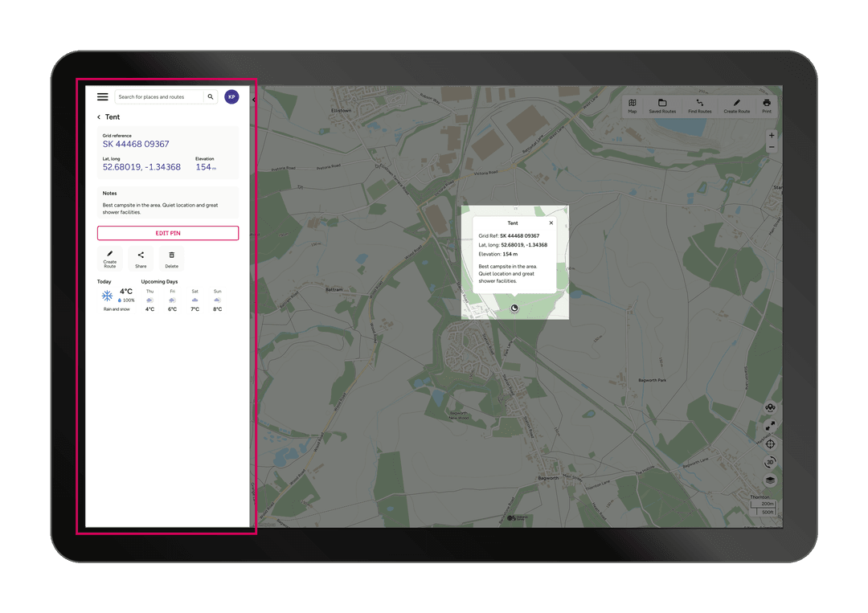Screen dimensions: 868x613
Task: Select Create Route below the pin details
Action: [x=110, y=257]
